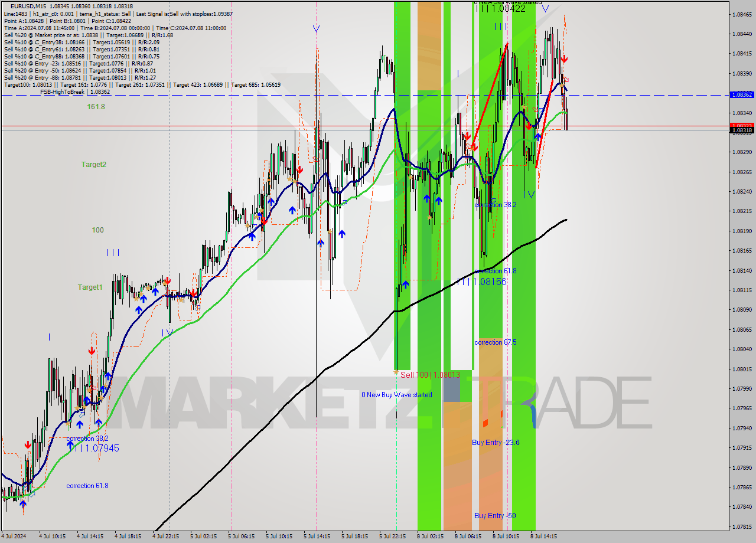The height and width of the screenshot is (543, 756).
Task: Click the '5 Jul 06:15' time axis label
Action: [x=242, y=537]
